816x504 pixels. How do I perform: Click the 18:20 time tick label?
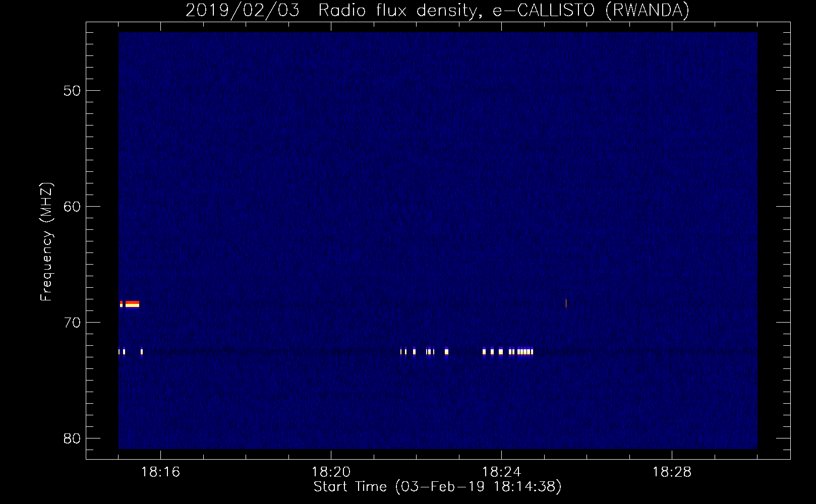click(x=331, y=472)
